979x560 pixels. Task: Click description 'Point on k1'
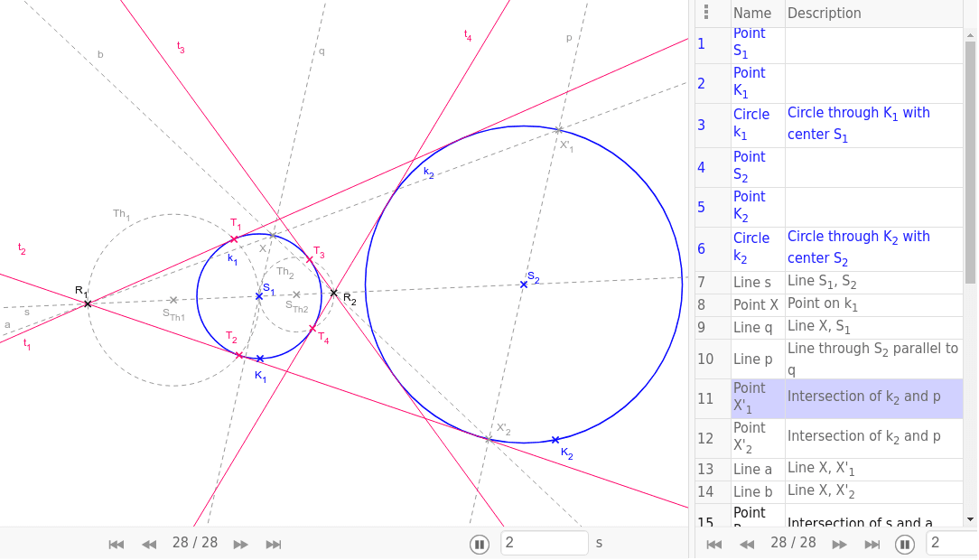coord(822,304)
